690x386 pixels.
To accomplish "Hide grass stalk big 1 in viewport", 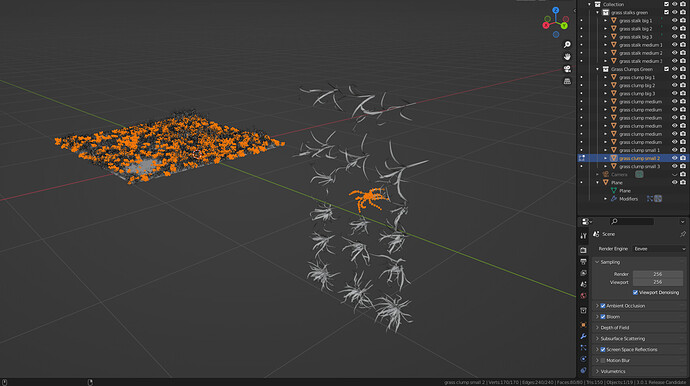I will coord(674,21).
